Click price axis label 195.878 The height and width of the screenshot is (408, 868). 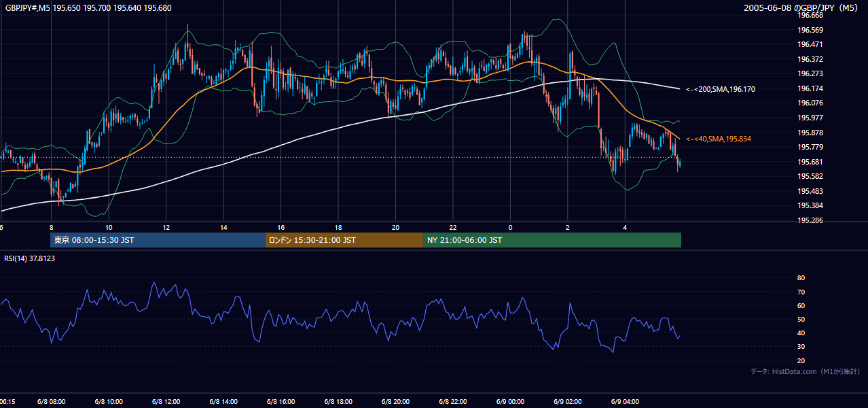click(810, 133)
